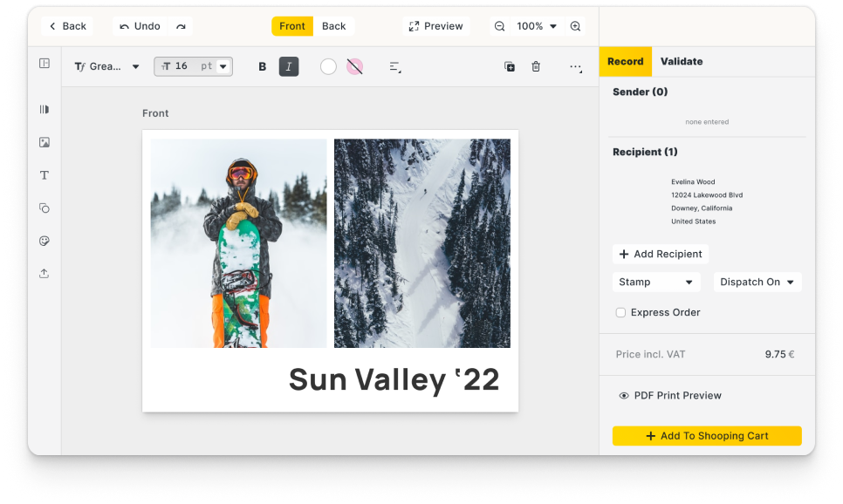The width and height of the screenshot is (843, 504).
Task: Click the Add To Shopping Cart button
Action: 707,435
